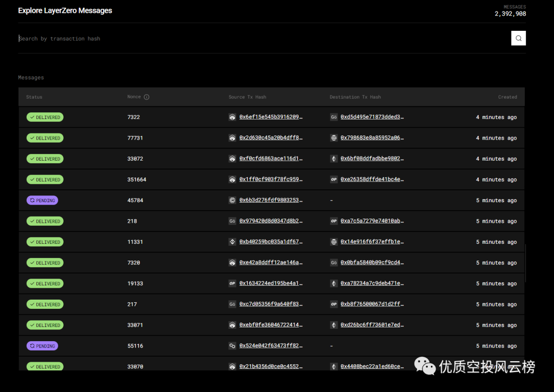This screenshot has width=554, height=392.
Task: Click source chain icon in nonce 33072 row
Action: coord(232,159)
